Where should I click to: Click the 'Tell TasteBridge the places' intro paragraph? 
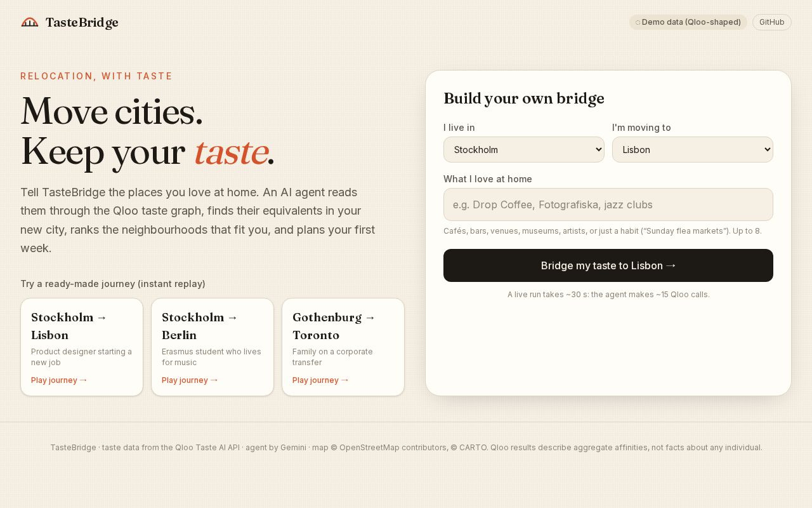[198, 220]
